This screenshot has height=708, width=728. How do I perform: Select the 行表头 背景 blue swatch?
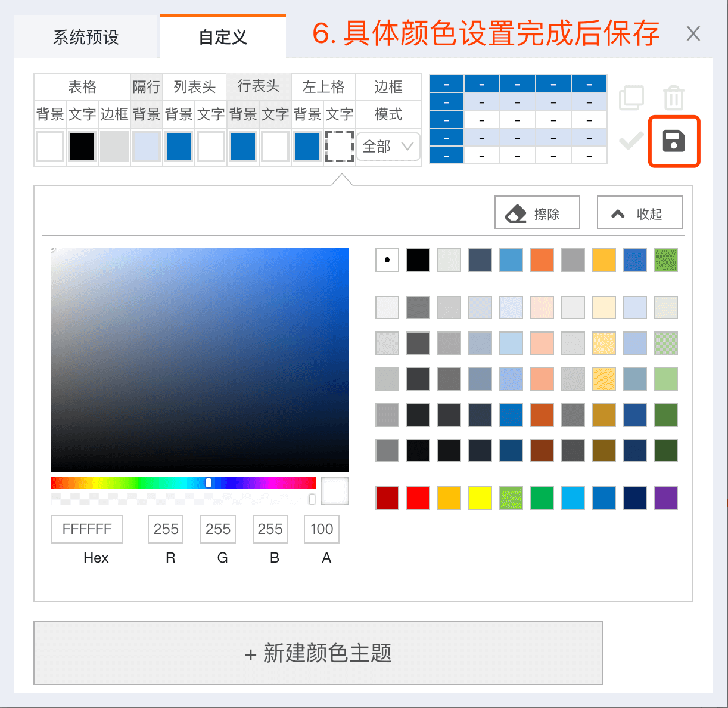pos(243,147)
